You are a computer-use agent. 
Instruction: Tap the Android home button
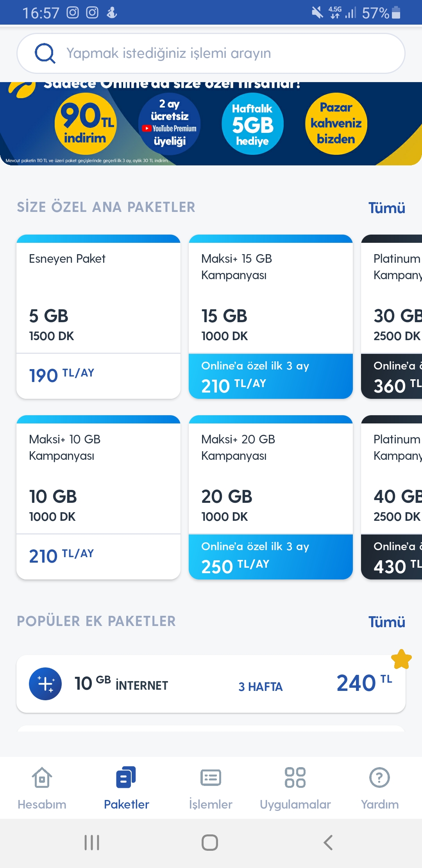click(210, 843)
